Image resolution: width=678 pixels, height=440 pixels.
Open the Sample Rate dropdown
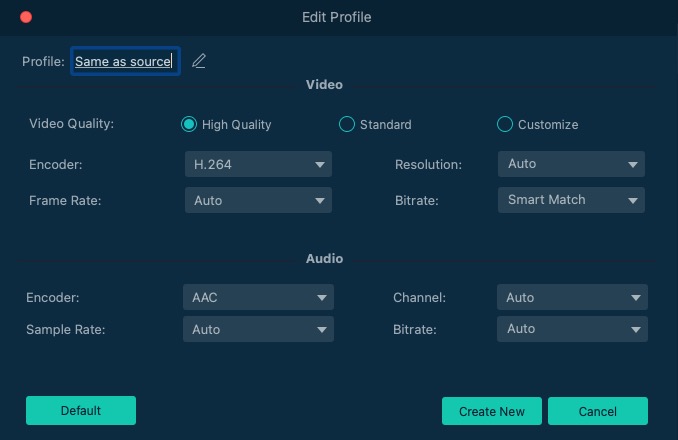tap(258, 329)
